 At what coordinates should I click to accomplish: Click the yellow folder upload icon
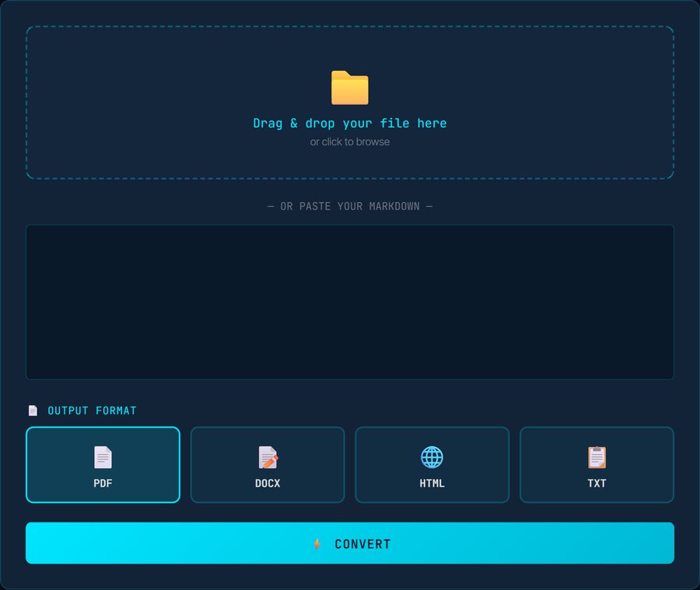click(349, 88)
